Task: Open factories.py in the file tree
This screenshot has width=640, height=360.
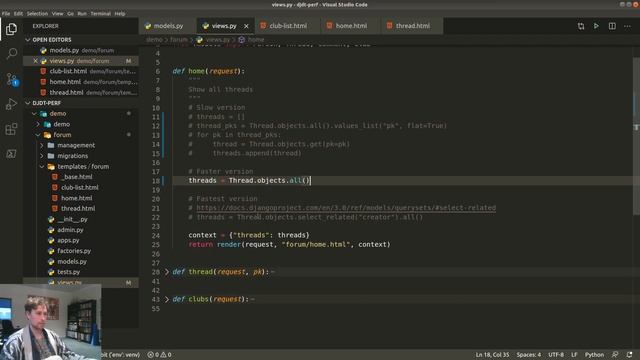Action: (74, 251)
